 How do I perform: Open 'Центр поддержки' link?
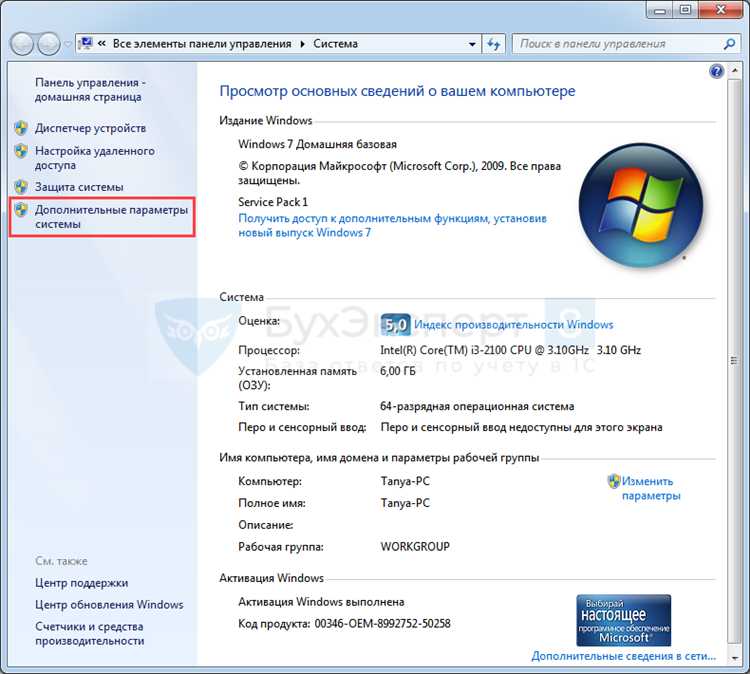click(82, 583)
